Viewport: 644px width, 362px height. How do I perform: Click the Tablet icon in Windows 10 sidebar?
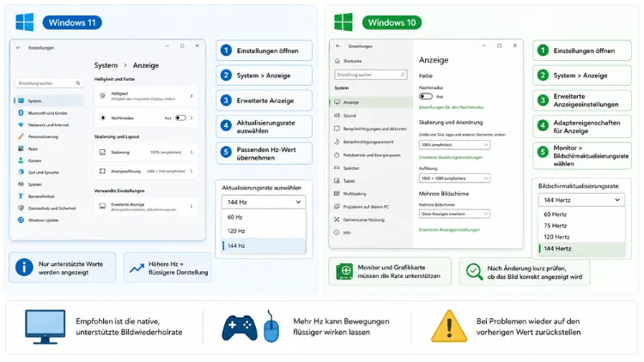point(337,181)
